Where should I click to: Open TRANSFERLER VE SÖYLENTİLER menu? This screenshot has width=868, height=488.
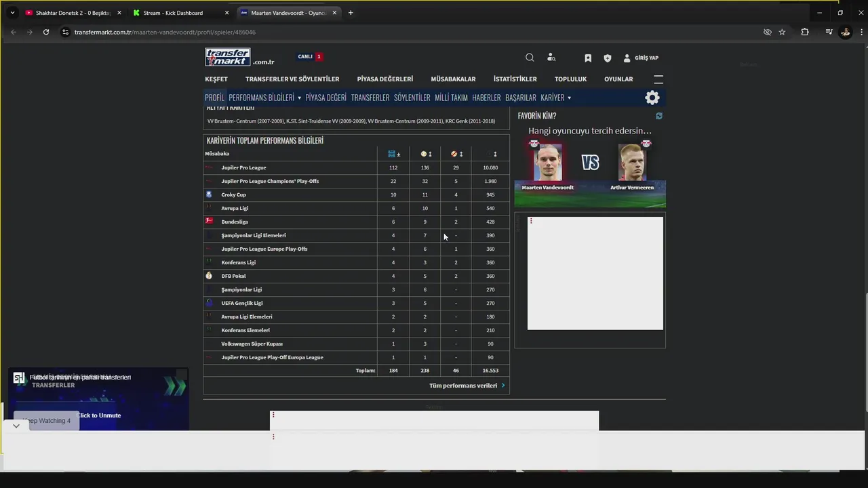pos(292,79)
